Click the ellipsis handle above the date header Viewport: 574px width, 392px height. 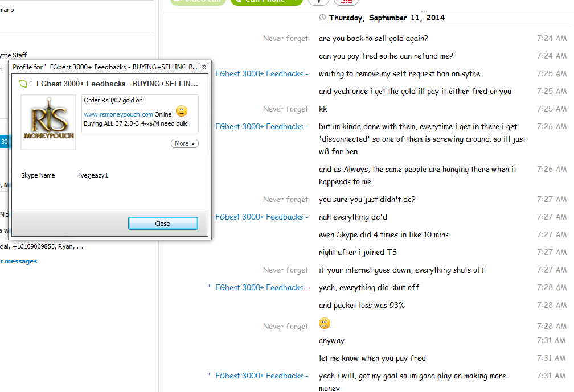[424, 11]
